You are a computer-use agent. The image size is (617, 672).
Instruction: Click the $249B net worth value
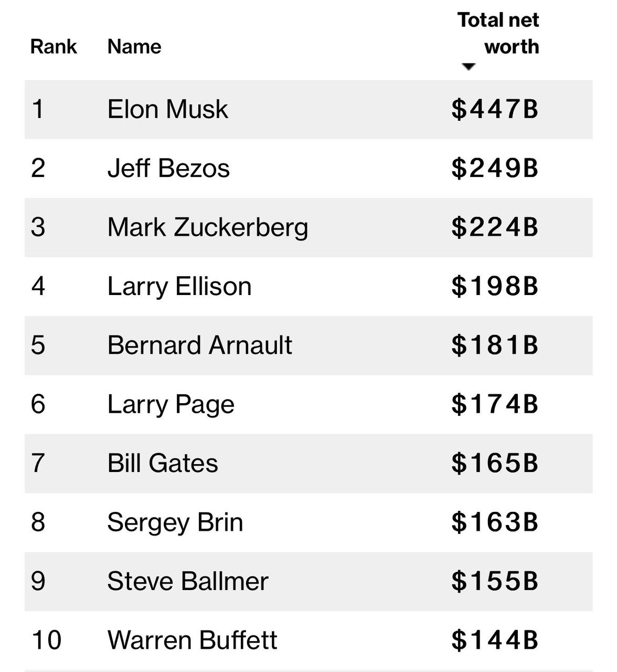click(495, 169)
